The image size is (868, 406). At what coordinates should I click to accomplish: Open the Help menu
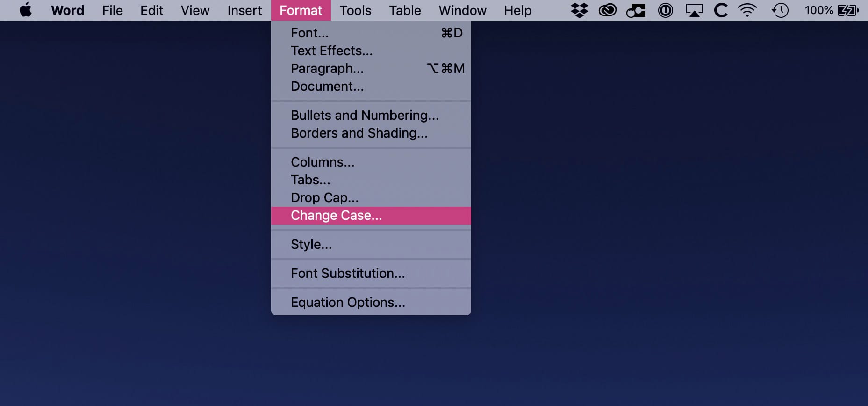[518, 10]
